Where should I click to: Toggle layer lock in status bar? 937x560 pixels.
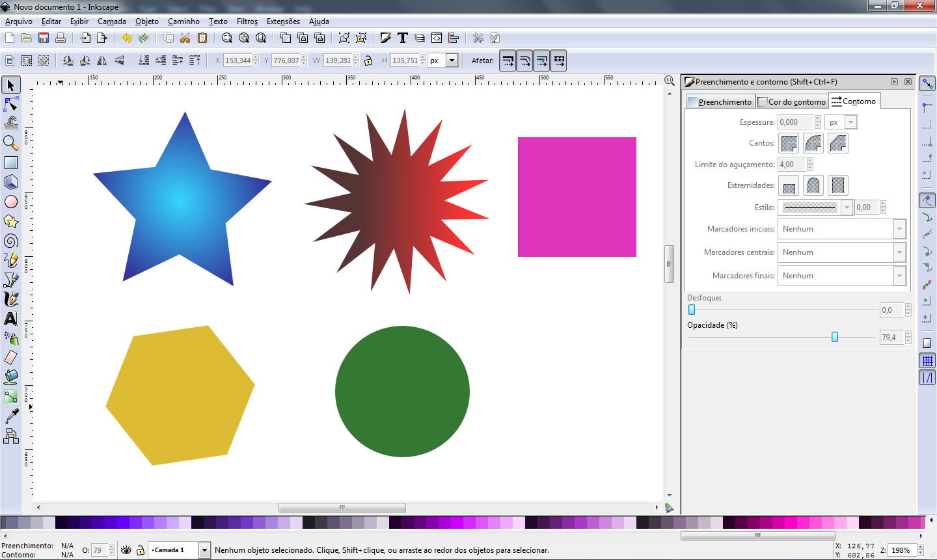[x=140, y=550]
